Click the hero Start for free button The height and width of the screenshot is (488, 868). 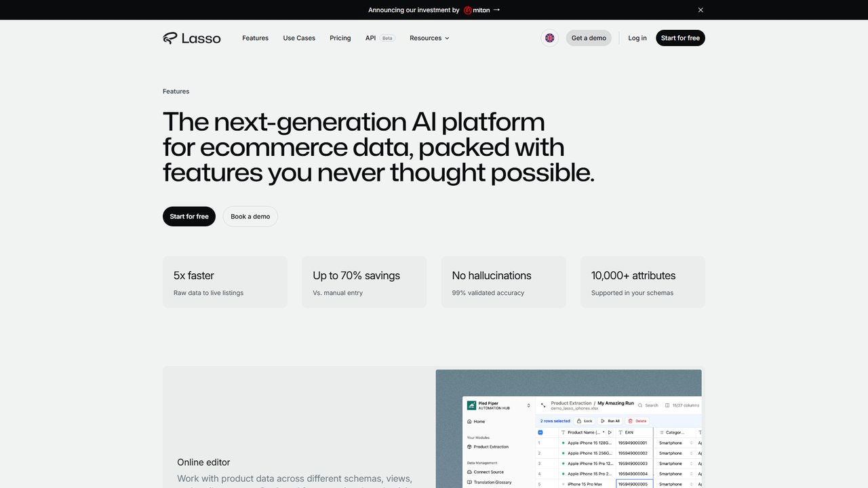(189, 216)
